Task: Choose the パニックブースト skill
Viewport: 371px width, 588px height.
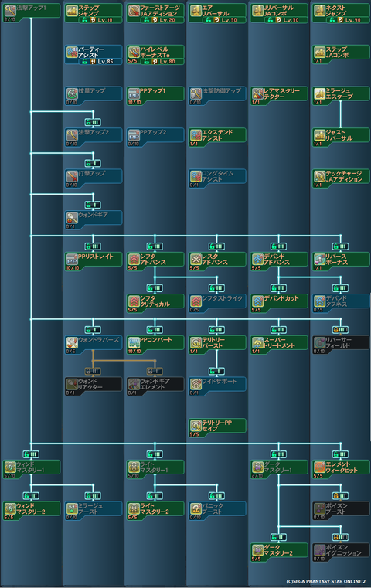Action: tap(217, 512)
